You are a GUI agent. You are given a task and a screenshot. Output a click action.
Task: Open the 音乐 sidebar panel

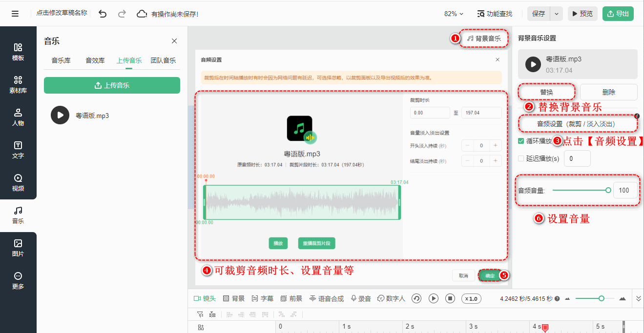18,215
